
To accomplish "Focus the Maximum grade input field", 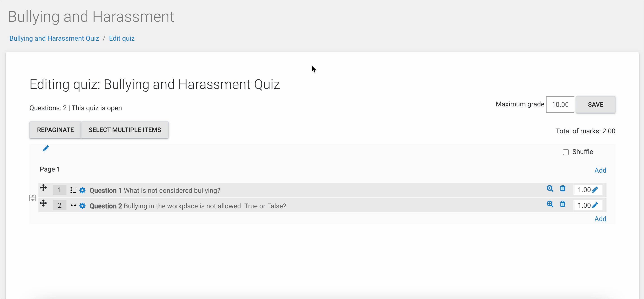I will point(560,105).
